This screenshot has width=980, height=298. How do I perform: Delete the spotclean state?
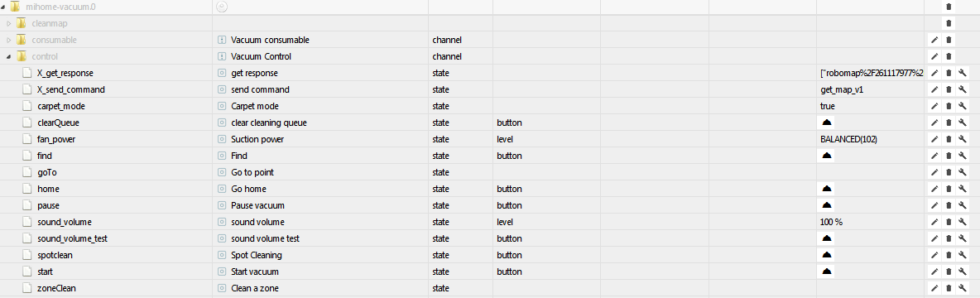pos(949,255)
